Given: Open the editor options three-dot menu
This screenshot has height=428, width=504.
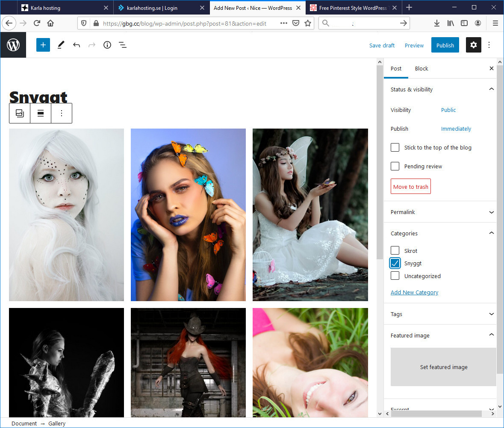Looking at the screenshot, I should click(489, 45).
